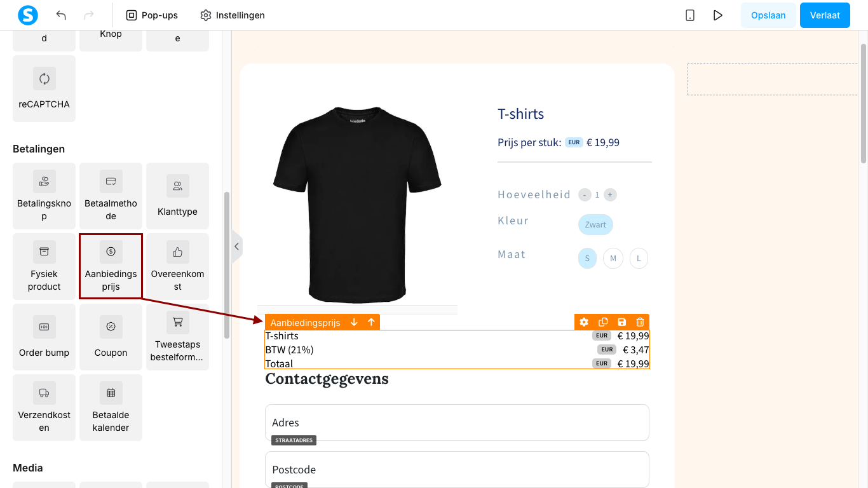Choose size L
This screenshot has width=868, height=488.
point(639,258)
